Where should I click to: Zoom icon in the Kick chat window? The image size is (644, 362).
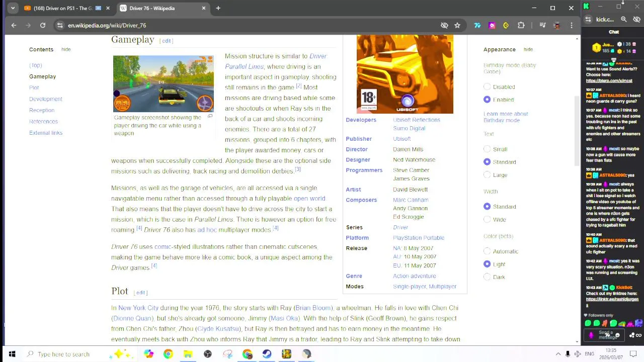[x=623, y=20]
